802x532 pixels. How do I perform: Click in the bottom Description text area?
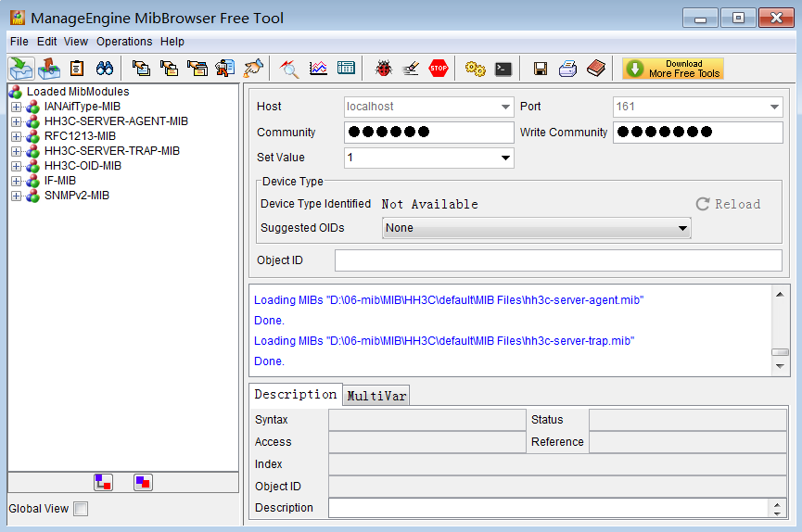[548, 508]
